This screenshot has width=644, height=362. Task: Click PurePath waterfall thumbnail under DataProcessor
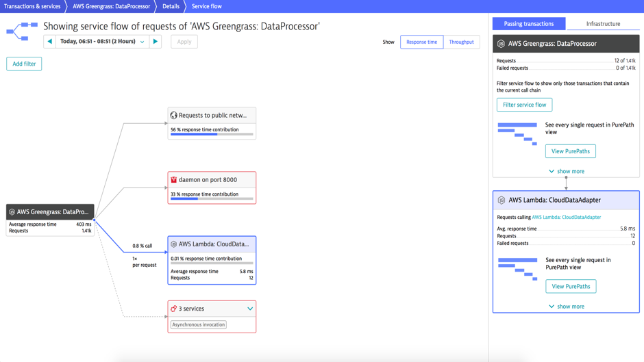tap(517, 134)
